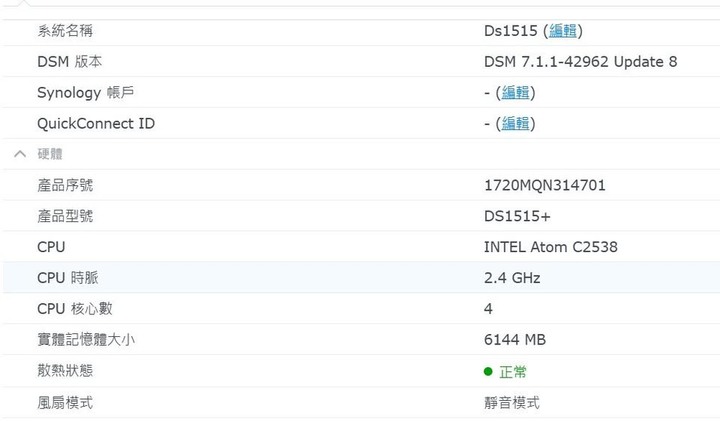Select the green 正常 status indicator dot
Screen dimensions: 720x421
click(488, 371)
